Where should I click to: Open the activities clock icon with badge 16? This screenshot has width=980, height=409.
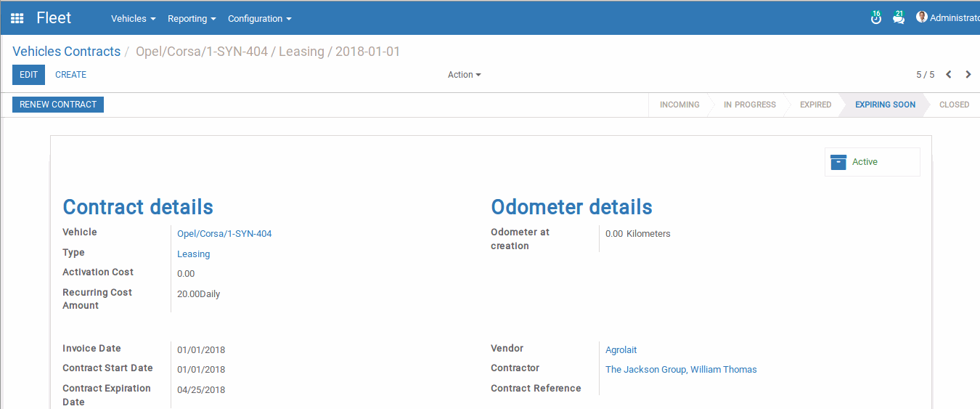876,18
